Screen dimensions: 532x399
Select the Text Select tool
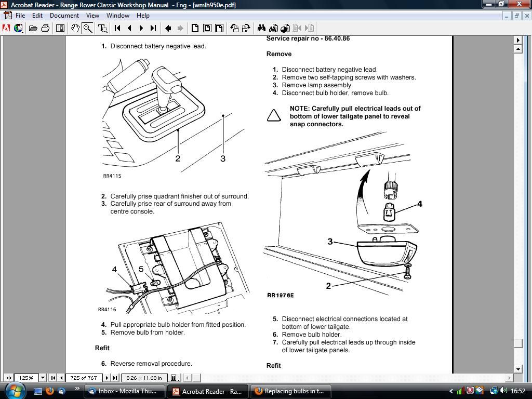point(102,28)
